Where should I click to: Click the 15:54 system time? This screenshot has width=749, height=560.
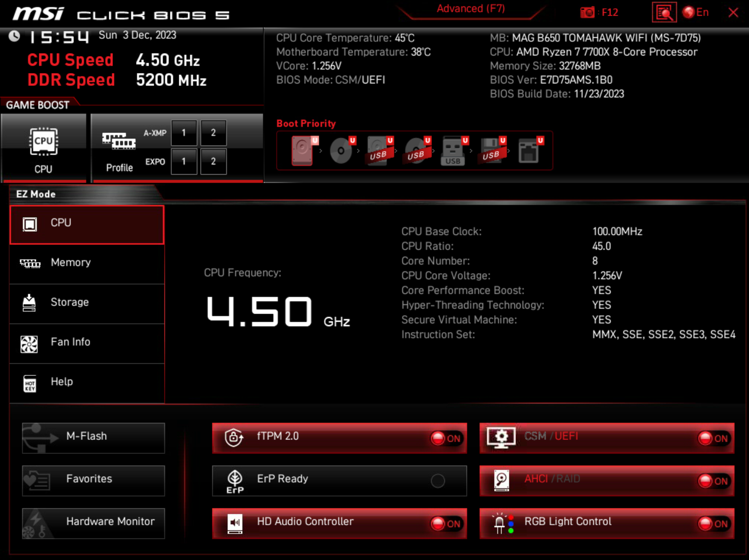(x=59, y=36)
